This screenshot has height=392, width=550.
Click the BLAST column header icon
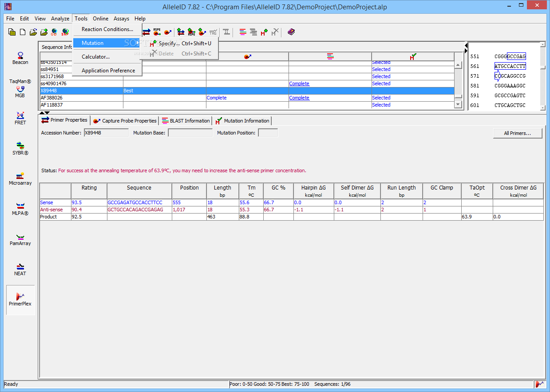coord(330,57)
